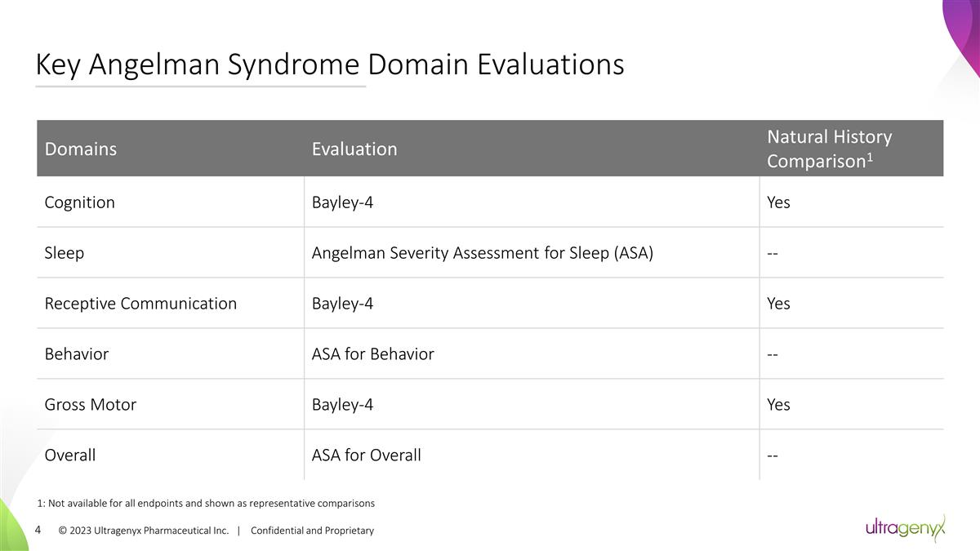Select the Cognition row label

tap(79, 202)
